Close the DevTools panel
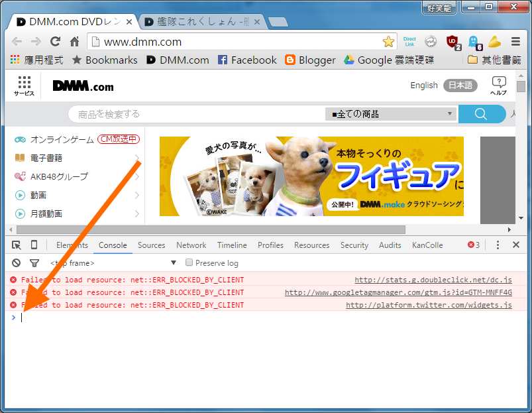Screen dimensions: 532x413 coord(516,245)
